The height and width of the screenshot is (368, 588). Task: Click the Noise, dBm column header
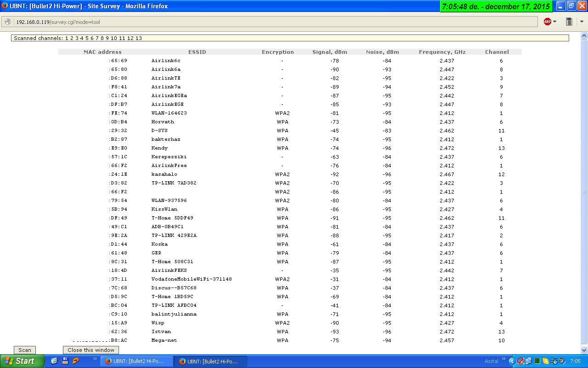[383, 52]
